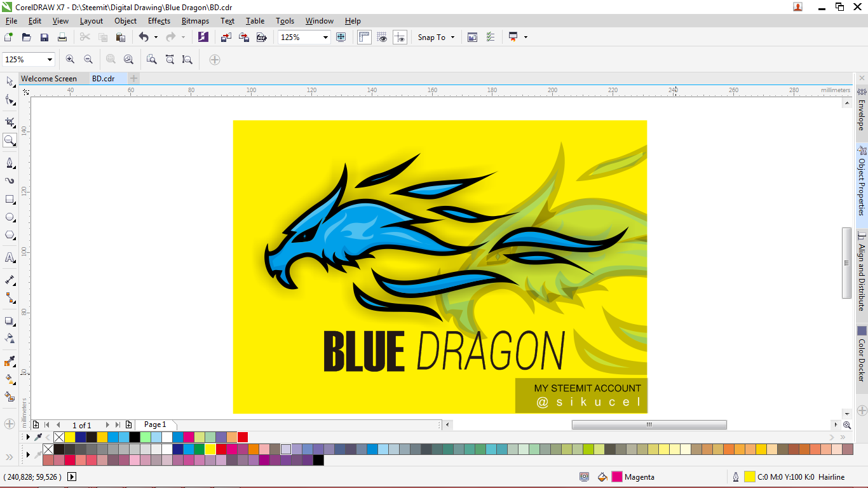
Task: Open the Effects menu
Action: point(159,21)
